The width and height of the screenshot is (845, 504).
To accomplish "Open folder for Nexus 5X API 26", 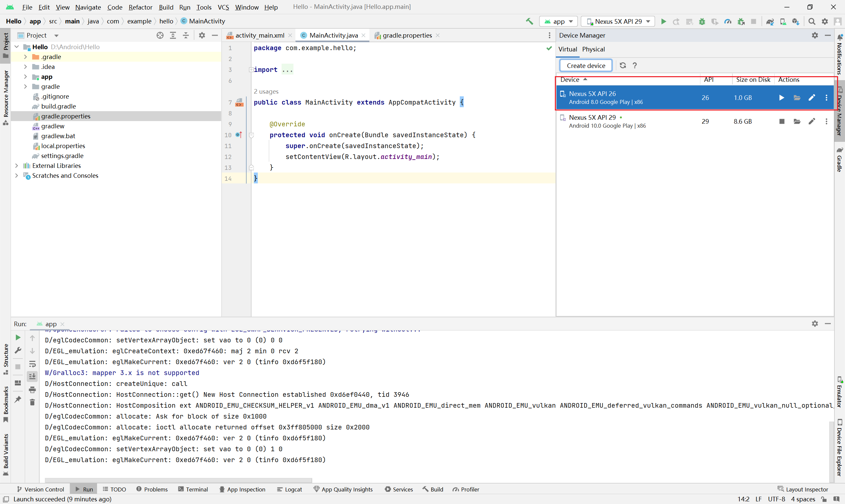I will 797,98.
